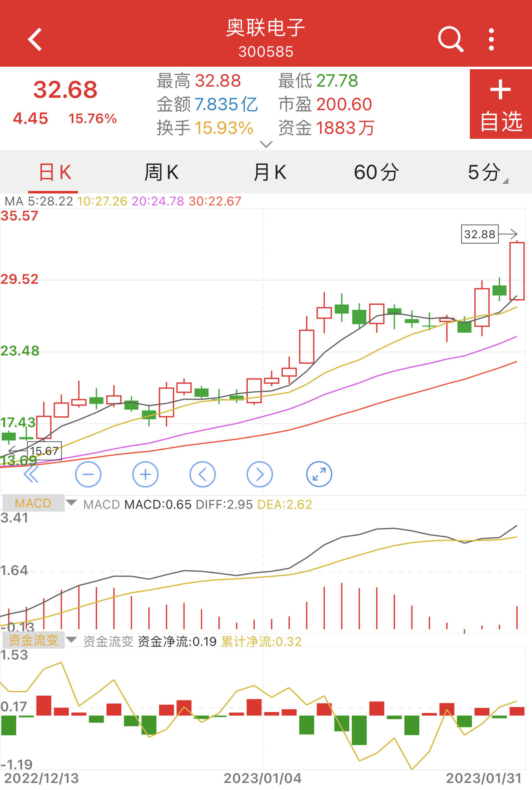This screenshot has width=532, height=790.
Task: Switch to 月K monthly chart tab
Action: [x=270, y=172]
